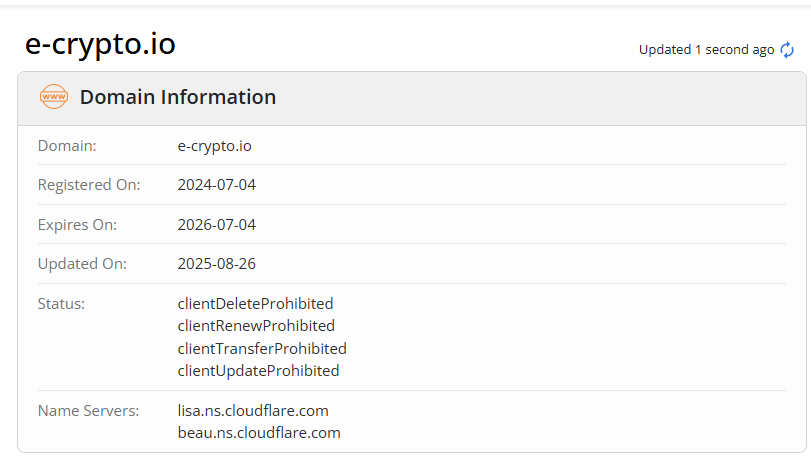This screenshot has height=459, width=811.
Task: Click the clientRenewProhibited status
Action: (256, 326)
